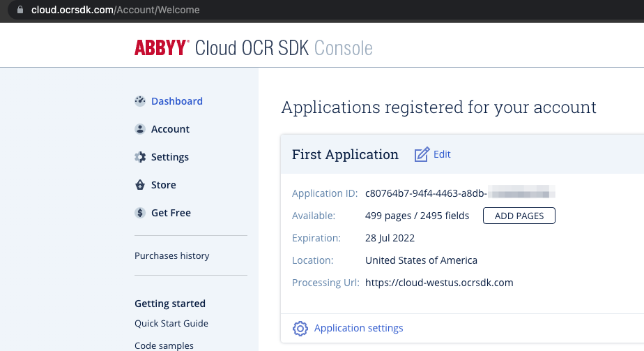Open the Quick Start Guide link

click(x=171, y=323)
